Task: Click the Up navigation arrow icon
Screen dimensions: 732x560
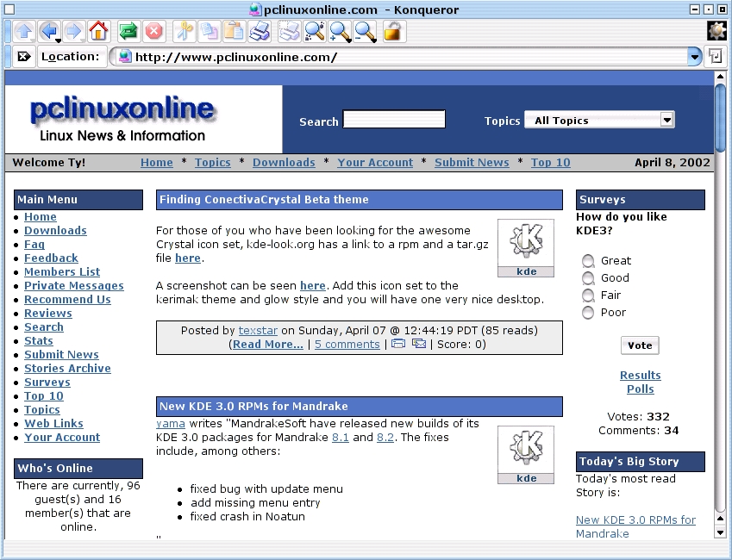Action: coord(24,32)
